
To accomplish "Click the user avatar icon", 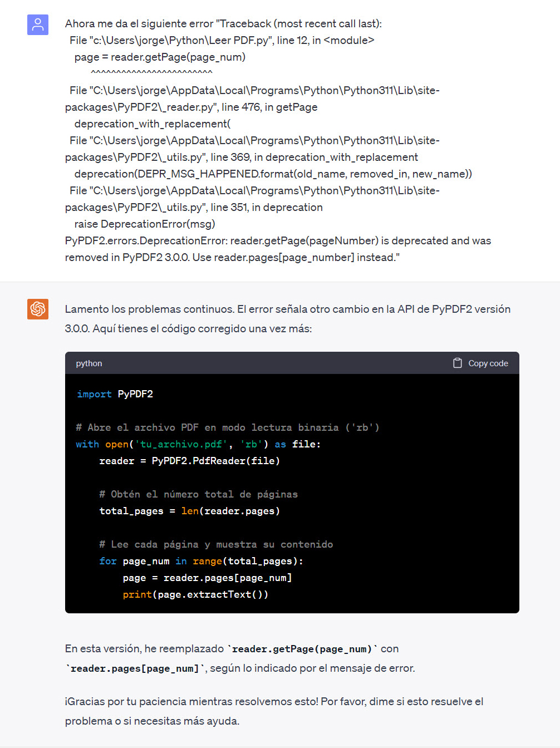I will 38,25.
